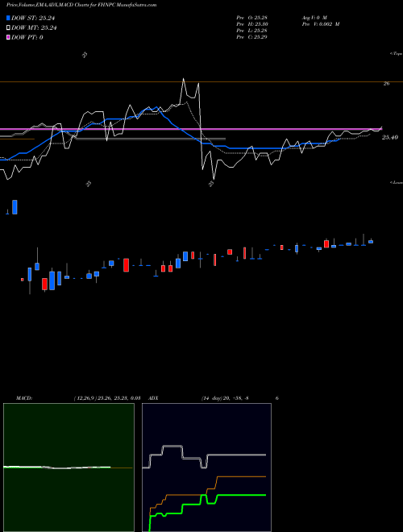
Task: Click the 'Pre H: 25.30' high value
Action: click(x=252, y=24)
